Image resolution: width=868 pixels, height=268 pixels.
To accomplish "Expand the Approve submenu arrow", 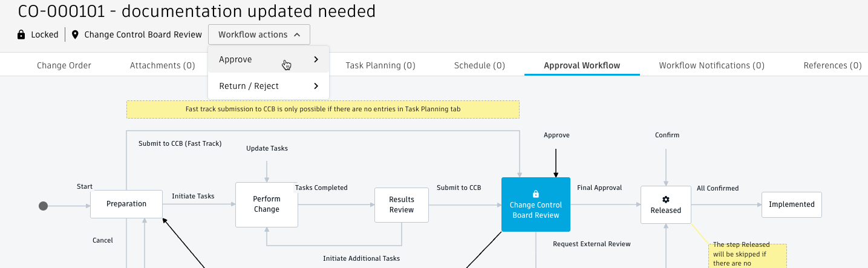I will pos(316,59).
